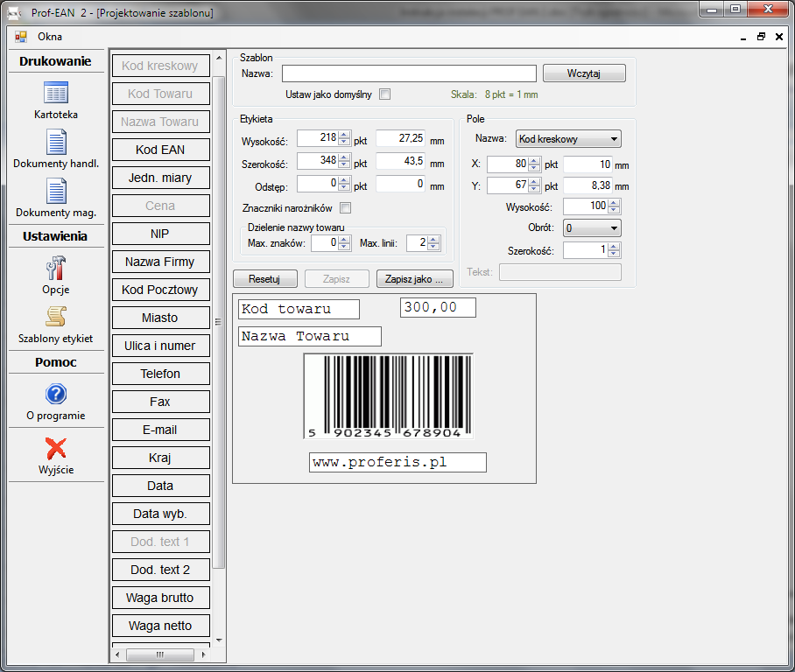795x672 pixels.
Task: Open the Kartoteka icon
Action: click(x=56, y=93)
